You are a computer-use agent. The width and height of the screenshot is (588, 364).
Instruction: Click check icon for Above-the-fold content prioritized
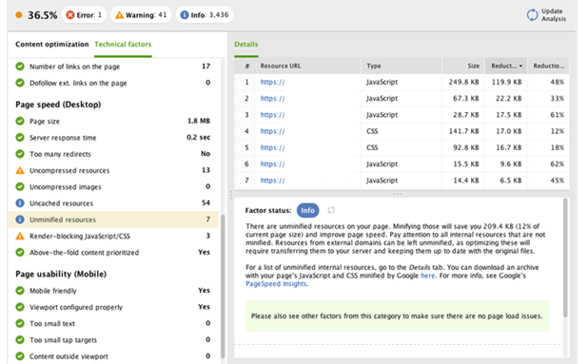point(20,253)
